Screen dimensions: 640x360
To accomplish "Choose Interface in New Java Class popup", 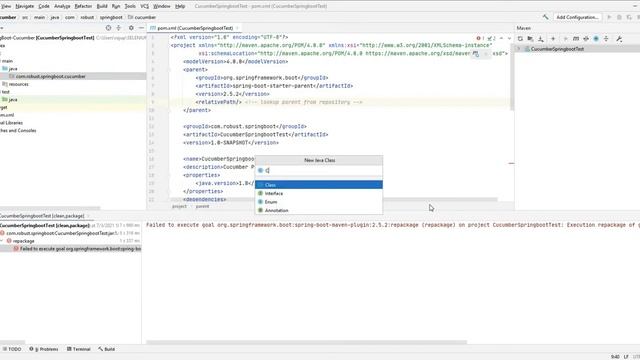I will tap(319, 193).
